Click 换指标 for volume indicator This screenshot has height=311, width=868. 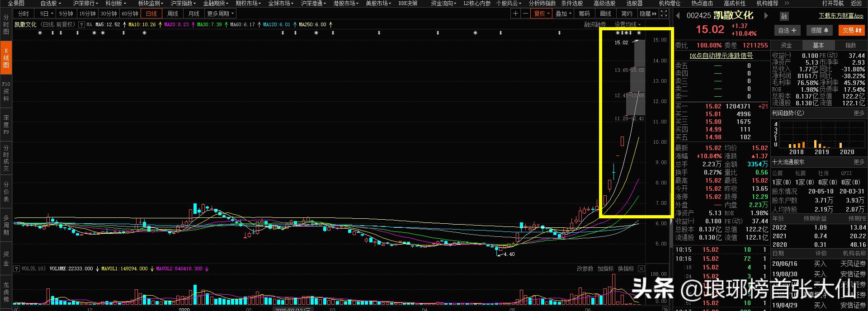tap(626, 269)
